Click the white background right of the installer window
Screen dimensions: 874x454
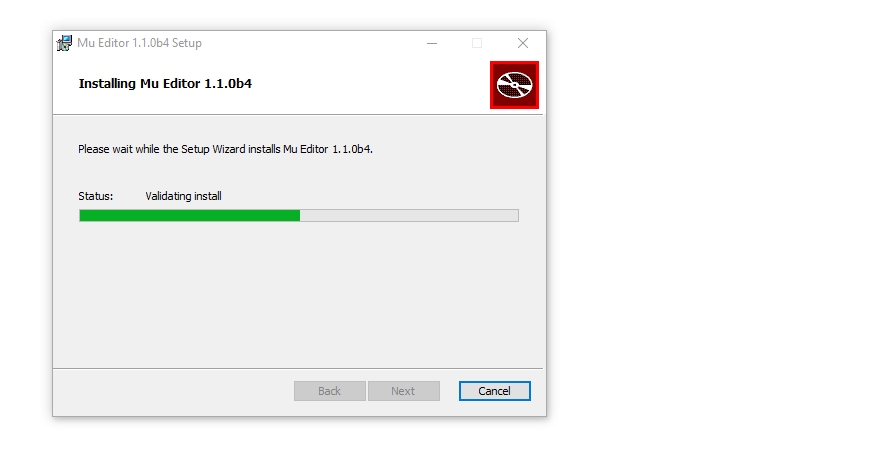pos(708,223)
